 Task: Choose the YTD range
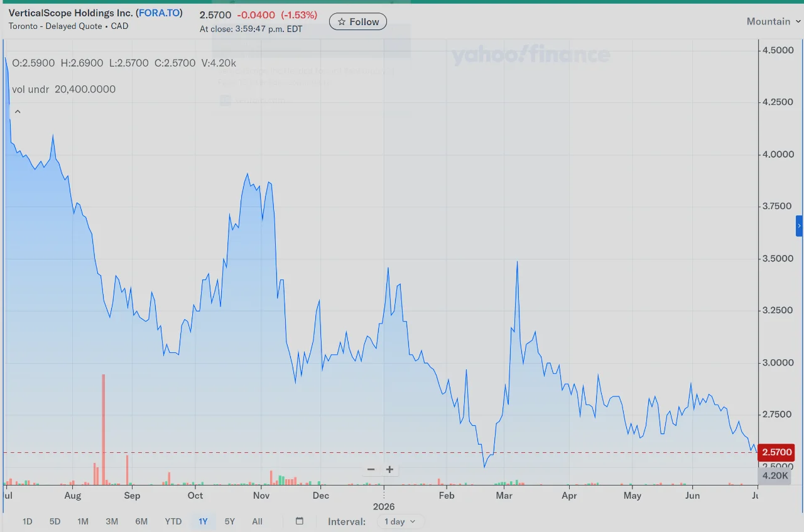coord(173,521)
